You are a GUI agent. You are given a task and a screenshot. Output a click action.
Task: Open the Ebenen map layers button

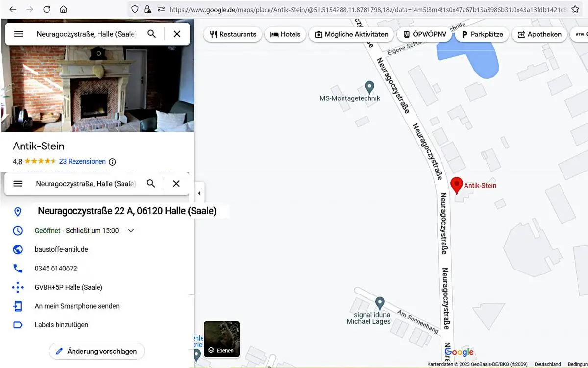tap(222, 339)
